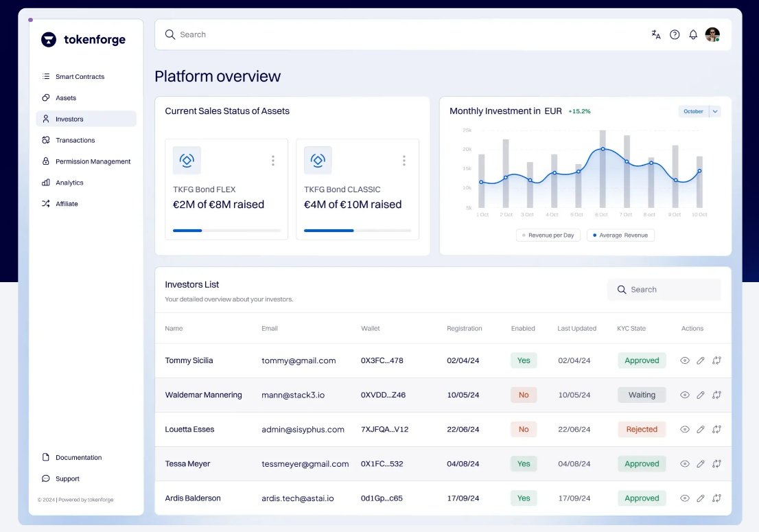
Task: View Waldemar Mannering's details eye icon
Action: click(x=684, y=395)
